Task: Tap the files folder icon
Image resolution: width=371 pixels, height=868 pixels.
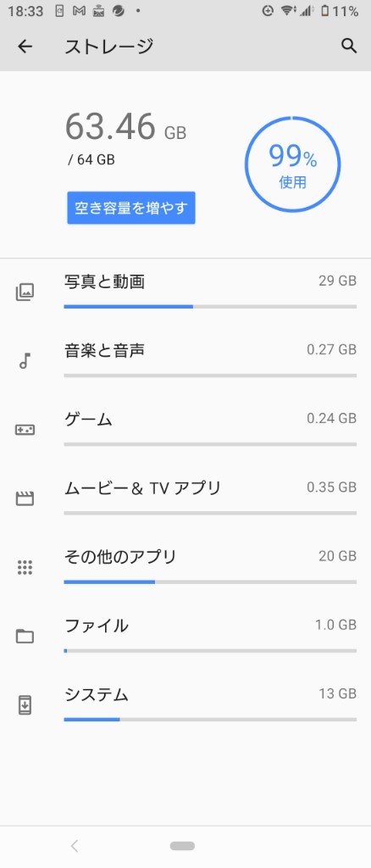Action: tap(25, 636)
